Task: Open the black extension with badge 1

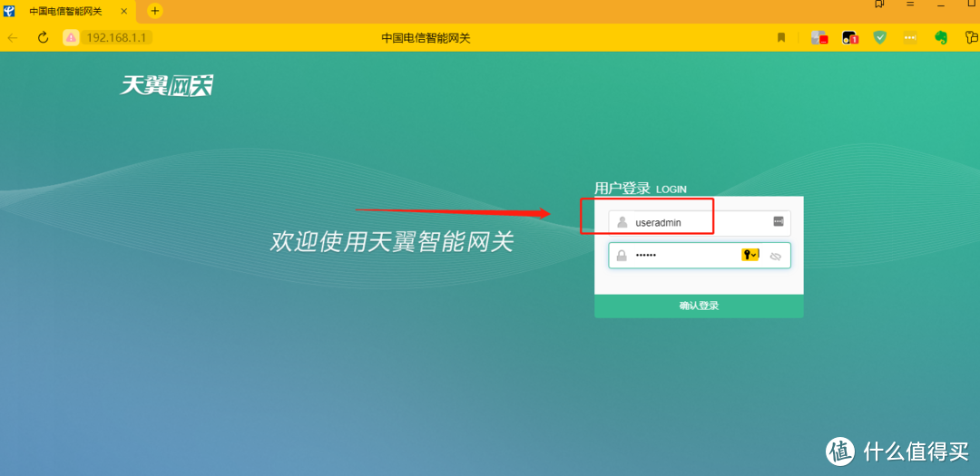Action: 850,37
